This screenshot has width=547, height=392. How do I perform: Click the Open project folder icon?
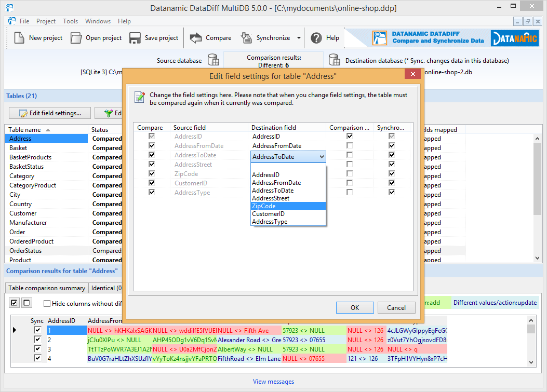(76, 38)
